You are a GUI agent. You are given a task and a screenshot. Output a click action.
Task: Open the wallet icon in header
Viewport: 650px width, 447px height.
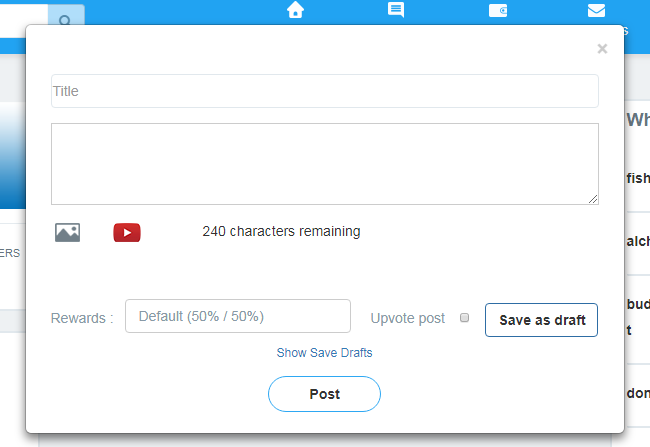497,11
